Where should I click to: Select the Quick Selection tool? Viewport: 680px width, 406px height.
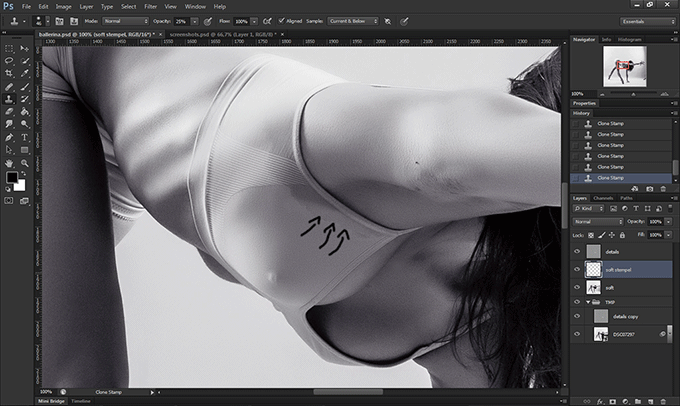tap(25, 61)
